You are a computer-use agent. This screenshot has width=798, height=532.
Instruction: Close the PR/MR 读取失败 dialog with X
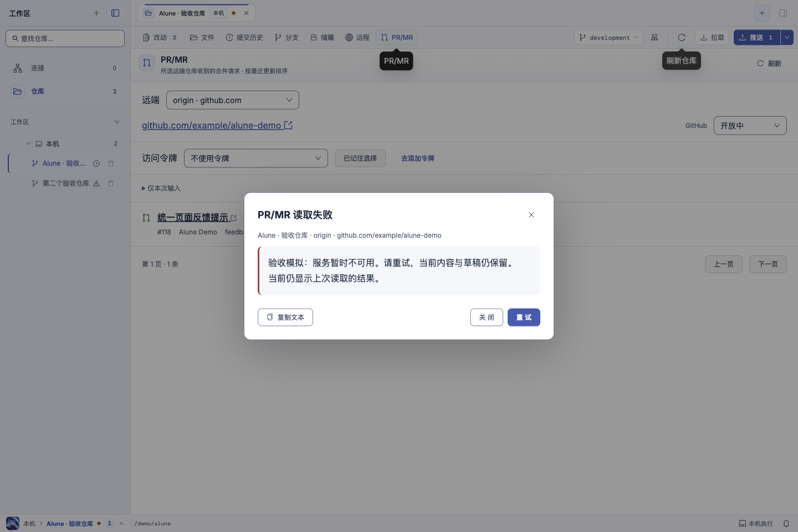pyautogui.click(x=531, y=215)
